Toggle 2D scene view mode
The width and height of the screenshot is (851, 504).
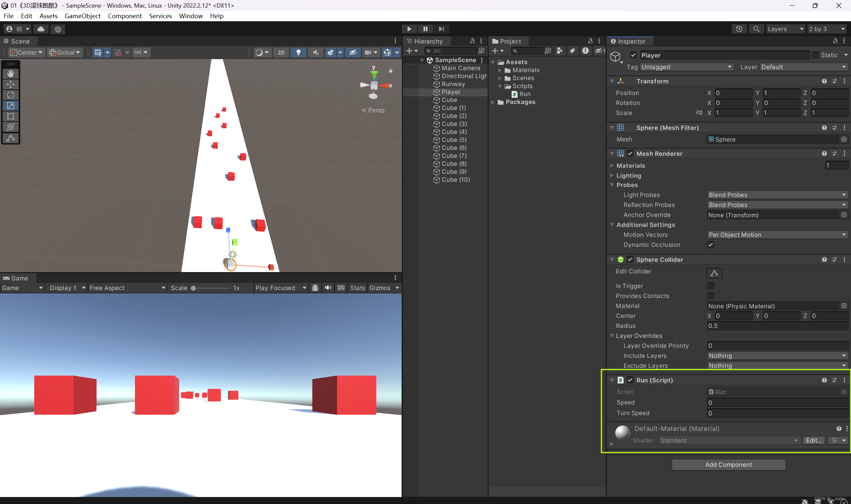[281, 52]
